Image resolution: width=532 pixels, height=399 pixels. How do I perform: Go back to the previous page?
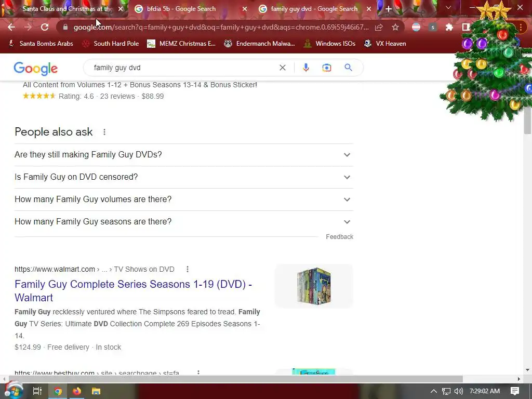[x=11, y=27]
